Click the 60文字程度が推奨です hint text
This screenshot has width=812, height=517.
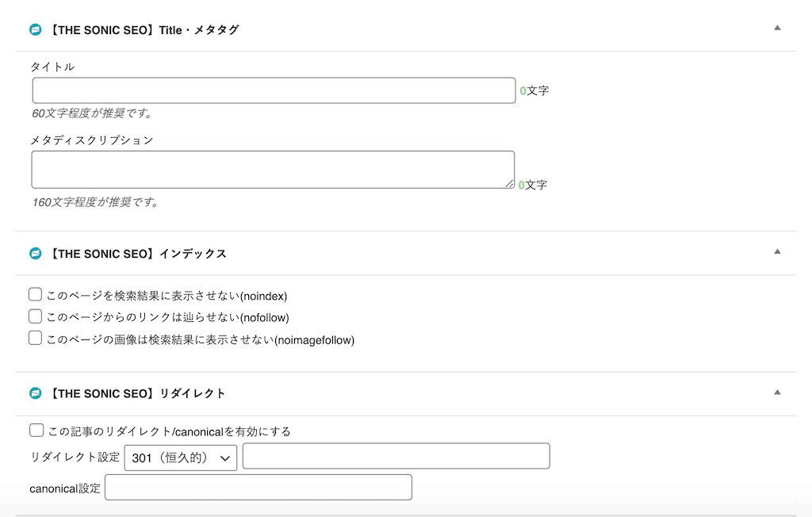93,113
